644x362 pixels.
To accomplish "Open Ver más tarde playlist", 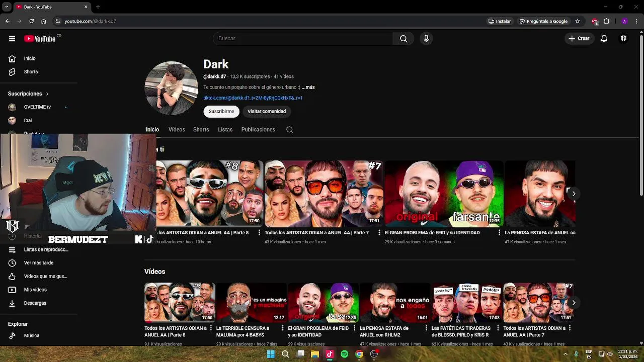I will coord(38,263).
